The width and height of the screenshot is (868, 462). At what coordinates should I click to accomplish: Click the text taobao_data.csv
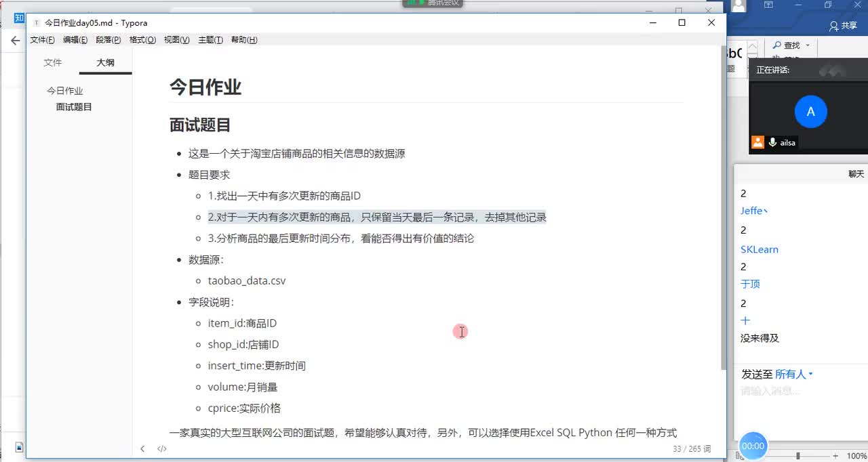[x=247, y=280]
